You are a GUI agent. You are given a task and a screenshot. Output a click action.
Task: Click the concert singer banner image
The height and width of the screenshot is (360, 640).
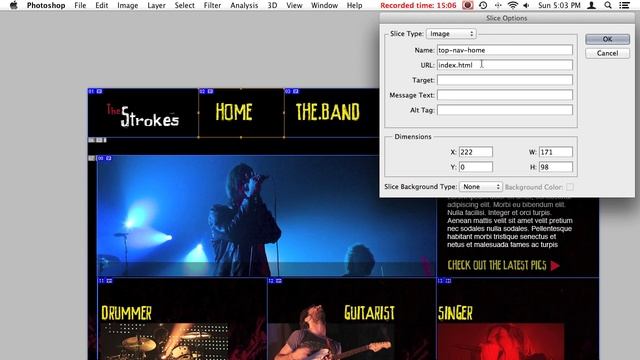pyautogui.click(x=267, y=216)
